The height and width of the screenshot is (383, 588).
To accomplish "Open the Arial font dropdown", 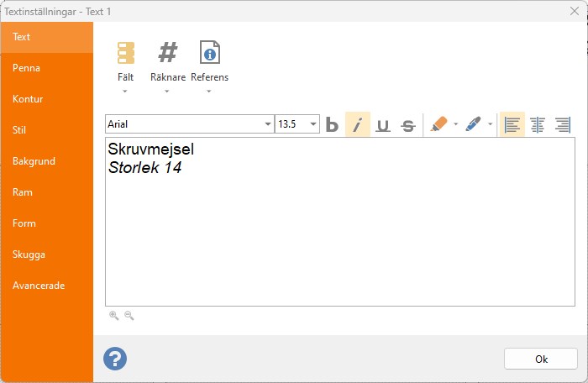I will point(268,124).
